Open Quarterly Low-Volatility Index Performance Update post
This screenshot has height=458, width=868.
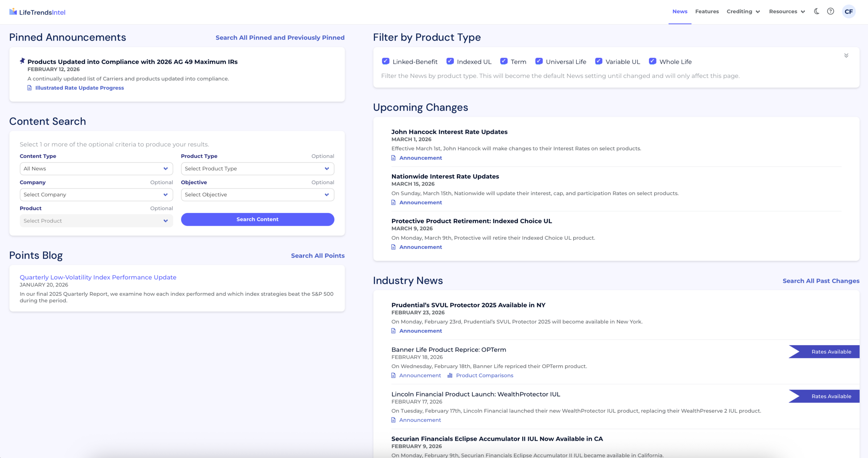pyautogui.click(x=98, y=277)
